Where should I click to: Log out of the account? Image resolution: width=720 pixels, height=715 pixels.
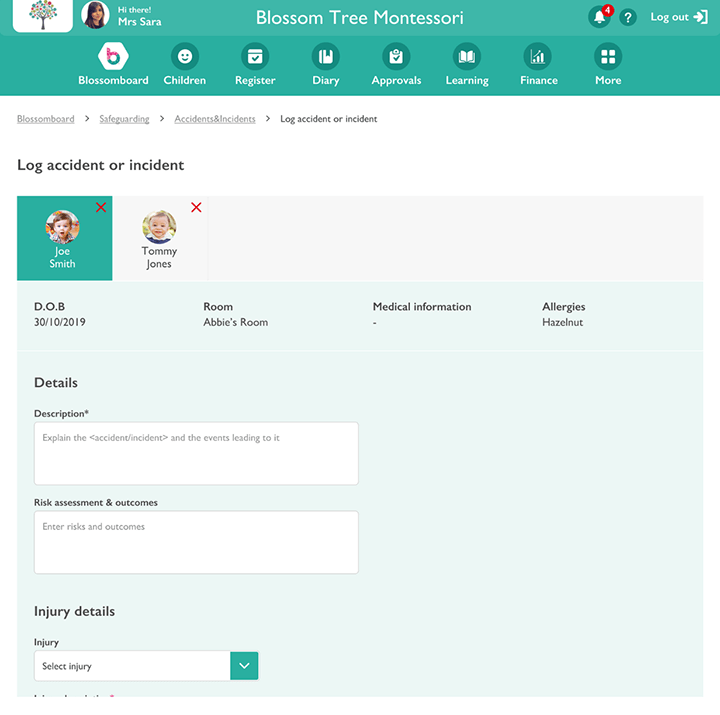[x=678, y=17]
